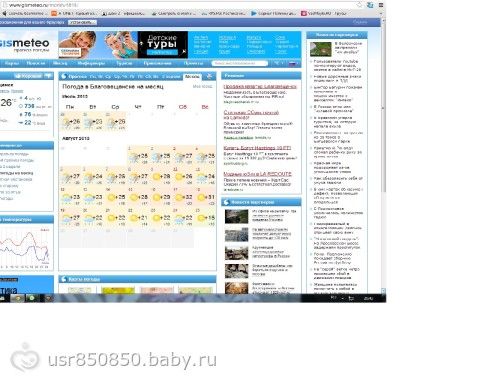Click the Russian flag language icon
This screenshot has height=384, width=480.
pos(292,63)
